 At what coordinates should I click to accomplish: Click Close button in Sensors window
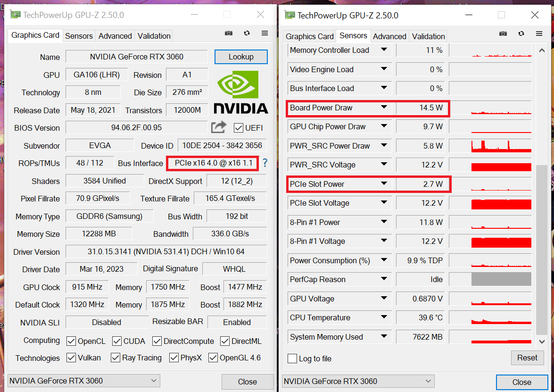522,382
